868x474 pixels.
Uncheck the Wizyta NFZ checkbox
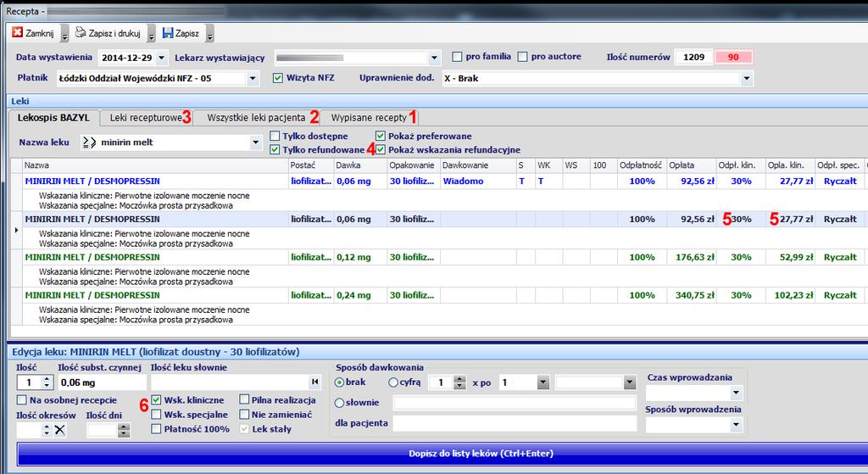(277, 78)
